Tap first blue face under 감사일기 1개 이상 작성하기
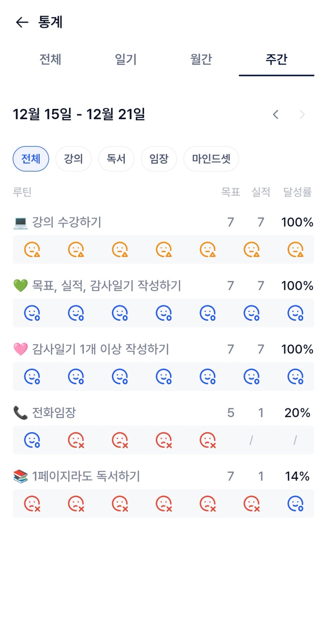This screenshot has height=644, width=327. (32, 376)
